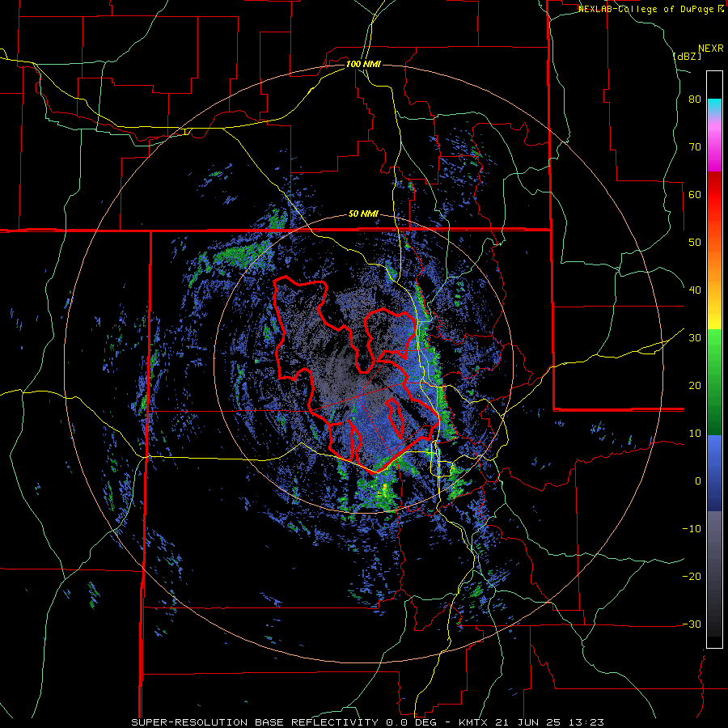Click the 30 value on the dBZ scale
Image resolution: width=728 pixels, height=728 pixels.
click(695, 337)
